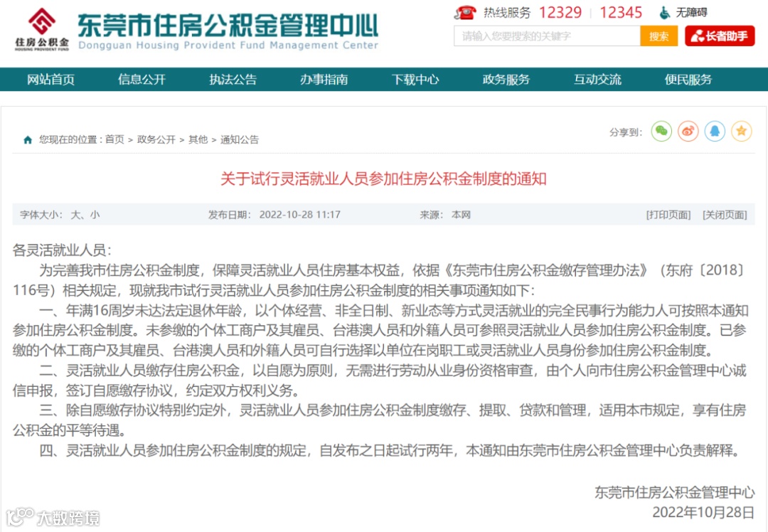Click the publish date 2022-10-28 11:17

click(300, 215)
